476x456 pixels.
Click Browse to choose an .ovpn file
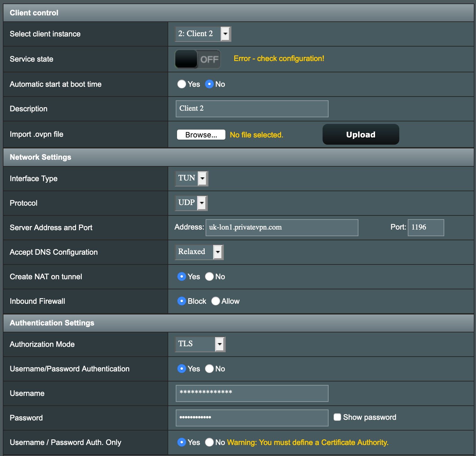coord(201,135)
